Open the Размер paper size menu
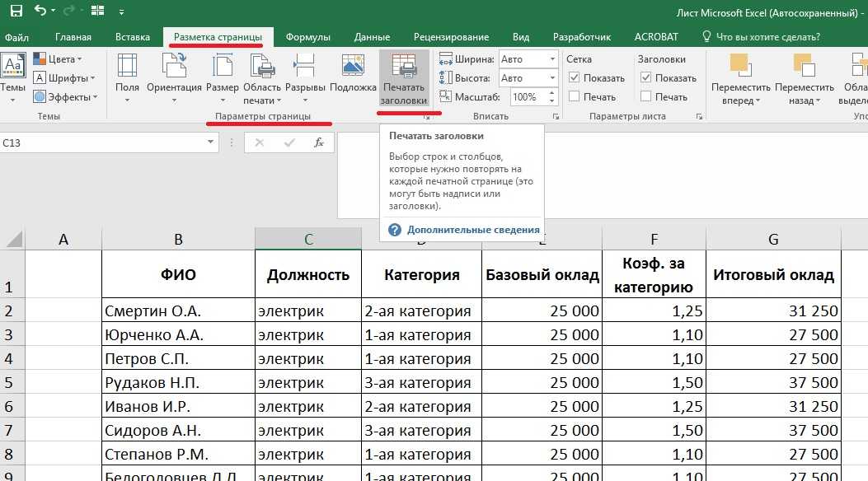The height and width of the screenshot is (481, 868). (223, 78)
